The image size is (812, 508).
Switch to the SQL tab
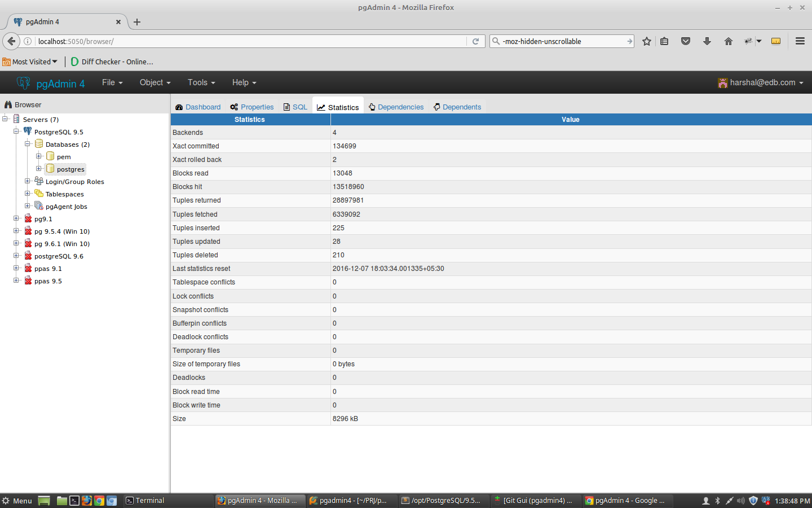point(295,107)
